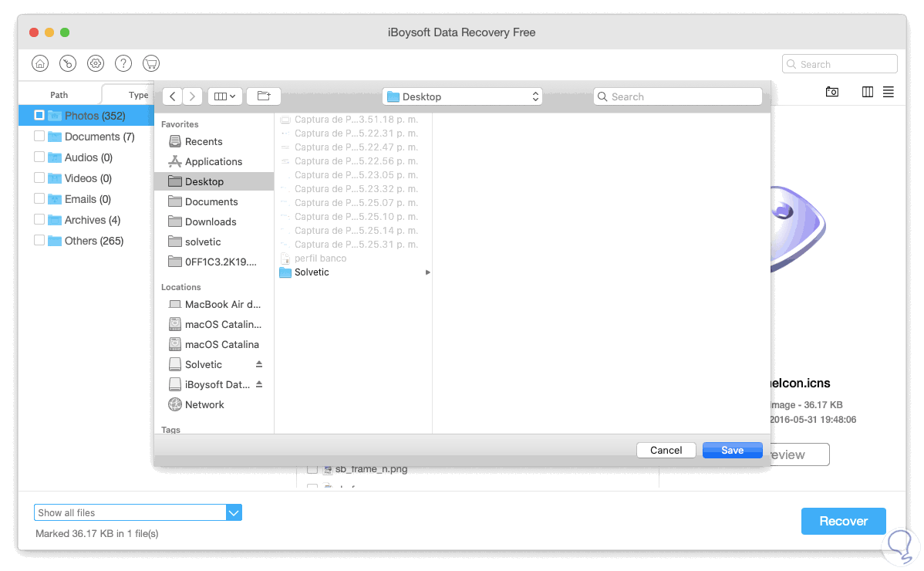The width and height of the screenshot is (924, 571).
Task: Open the view options dropdown in dialog
Action: [224, 96]
